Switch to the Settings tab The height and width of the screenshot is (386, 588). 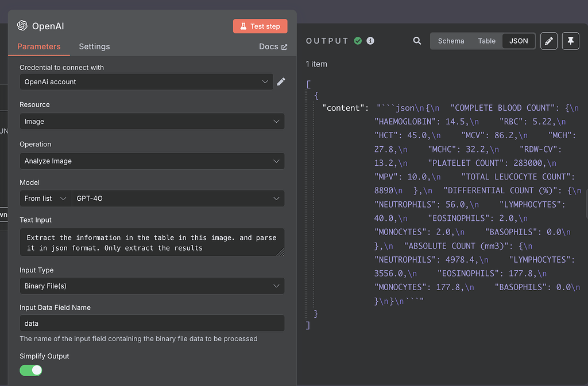coord(94,46)
